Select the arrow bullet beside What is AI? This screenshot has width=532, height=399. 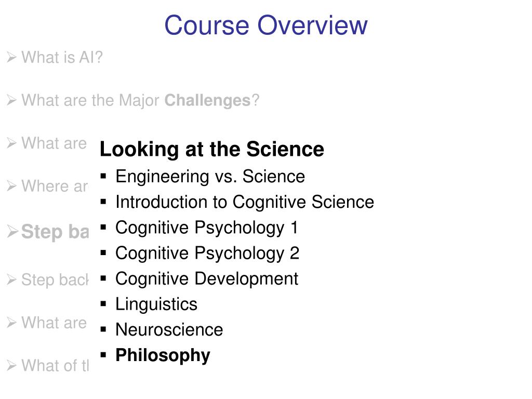point(11,57)
